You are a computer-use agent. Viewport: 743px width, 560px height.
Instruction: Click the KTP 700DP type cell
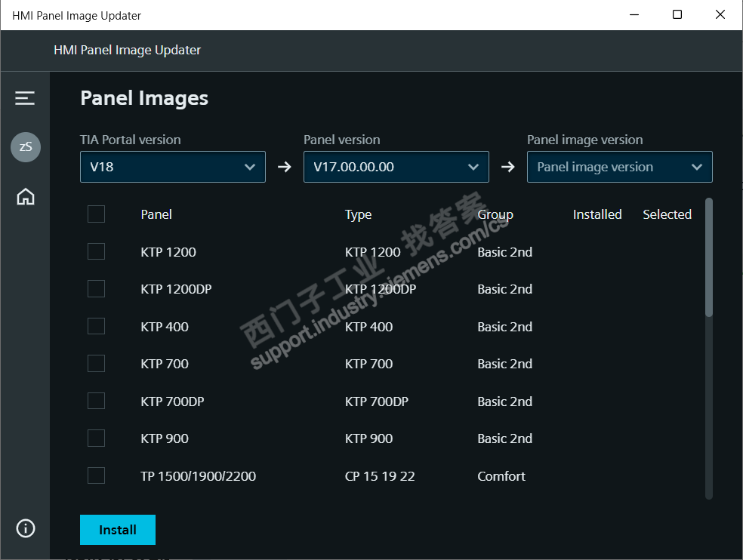click(377, 402)
